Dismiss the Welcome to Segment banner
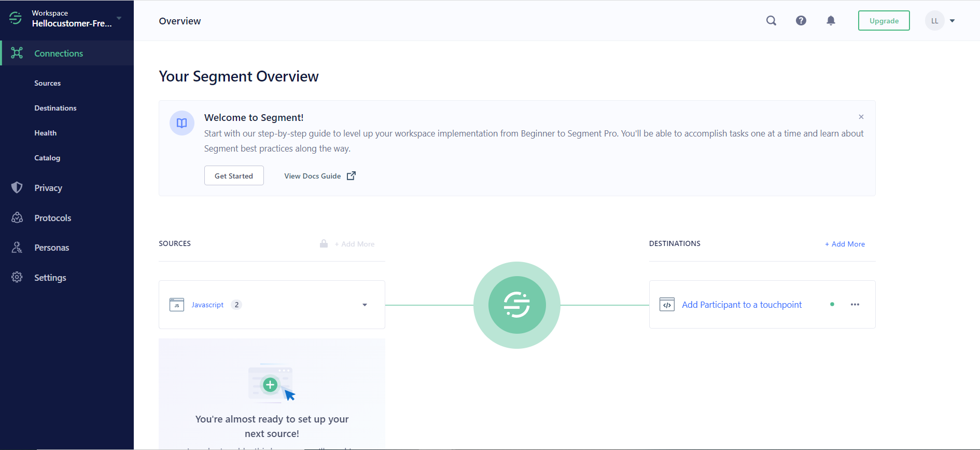The image size is (980, 450). (861, 117)
